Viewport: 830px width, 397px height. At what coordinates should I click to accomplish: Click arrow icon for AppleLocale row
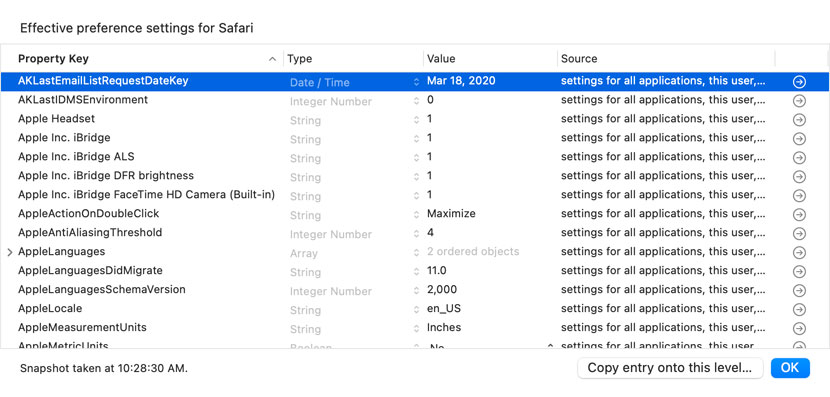[799, 310]
